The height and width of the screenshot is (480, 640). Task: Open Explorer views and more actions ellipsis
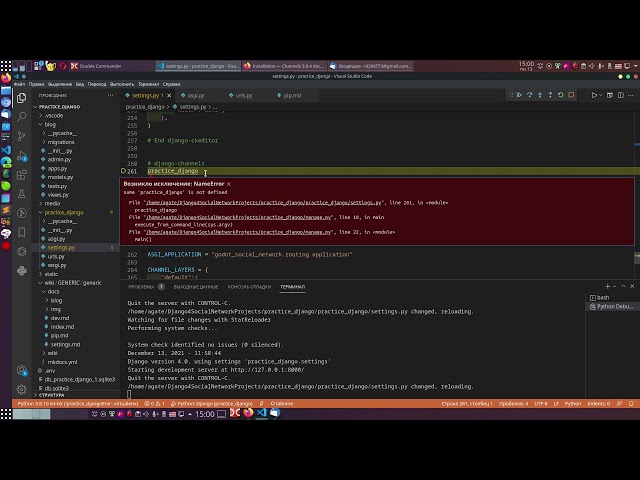[x=111, y=95]
